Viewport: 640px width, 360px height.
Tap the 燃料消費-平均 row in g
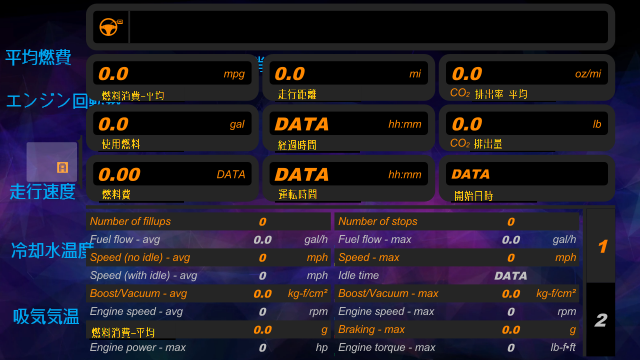[209, 329]
